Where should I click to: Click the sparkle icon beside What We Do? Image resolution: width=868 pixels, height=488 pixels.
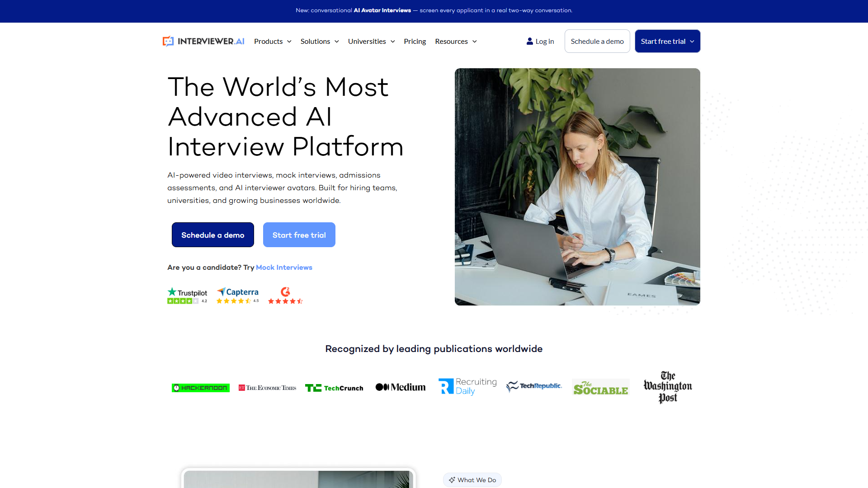click(452, 480)
